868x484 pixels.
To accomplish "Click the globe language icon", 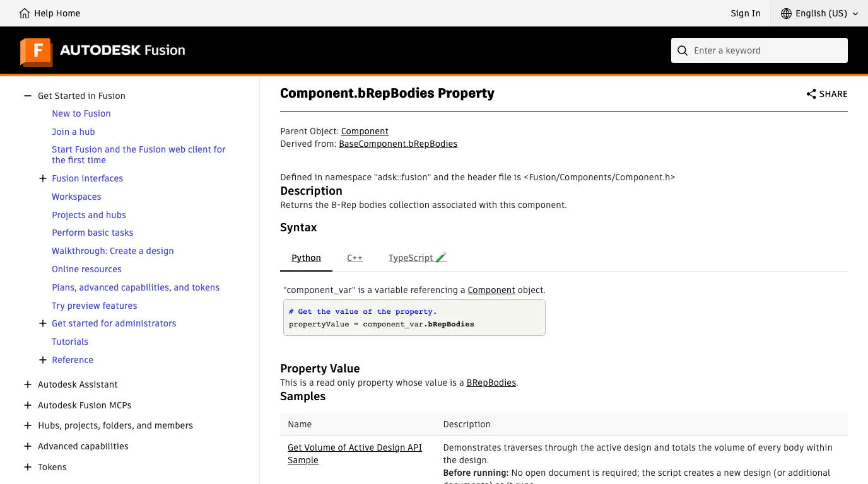I will coord(786,13).
